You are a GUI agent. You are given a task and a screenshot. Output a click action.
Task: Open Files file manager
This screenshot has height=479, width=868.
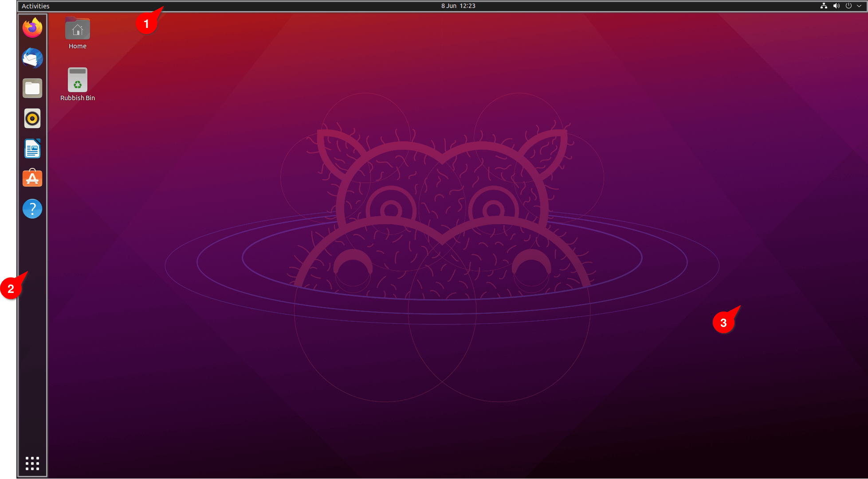[x=32, y=89]
